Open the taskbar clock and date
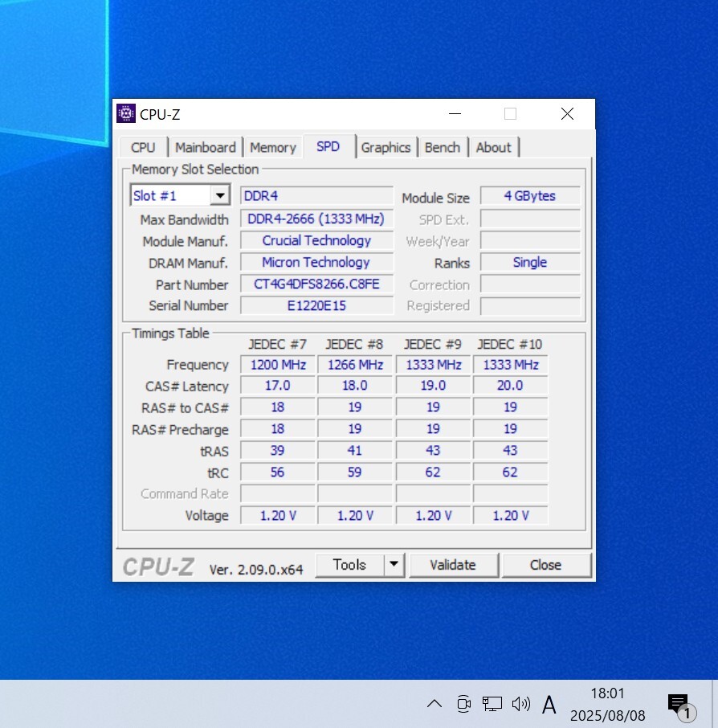This screenshot has height=728, width=718. tap(607, 705)
